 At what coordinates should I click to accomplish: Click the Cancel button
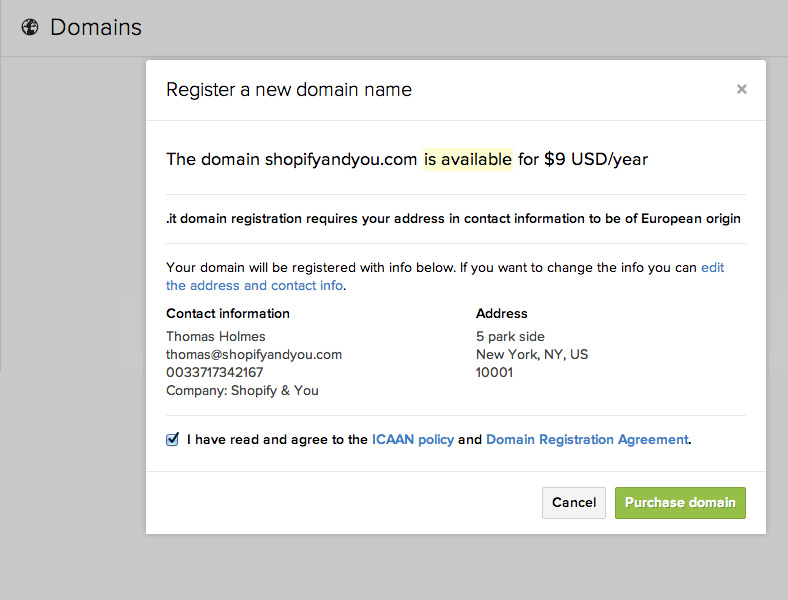[573, 503]
